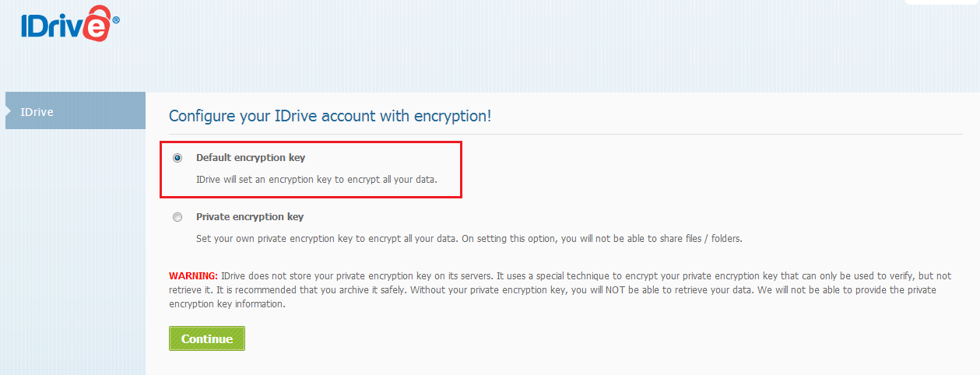Click the white box at the top-right corner
The height and width of the screenshot is (375, 980).
(x=942, y=2)
